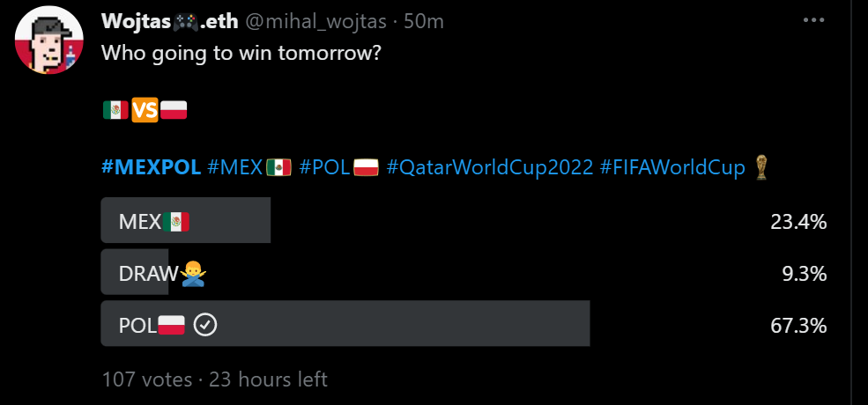Open the #MEXPOL hashtag
This screenshot has height=405, width=868.
(151, 167)
